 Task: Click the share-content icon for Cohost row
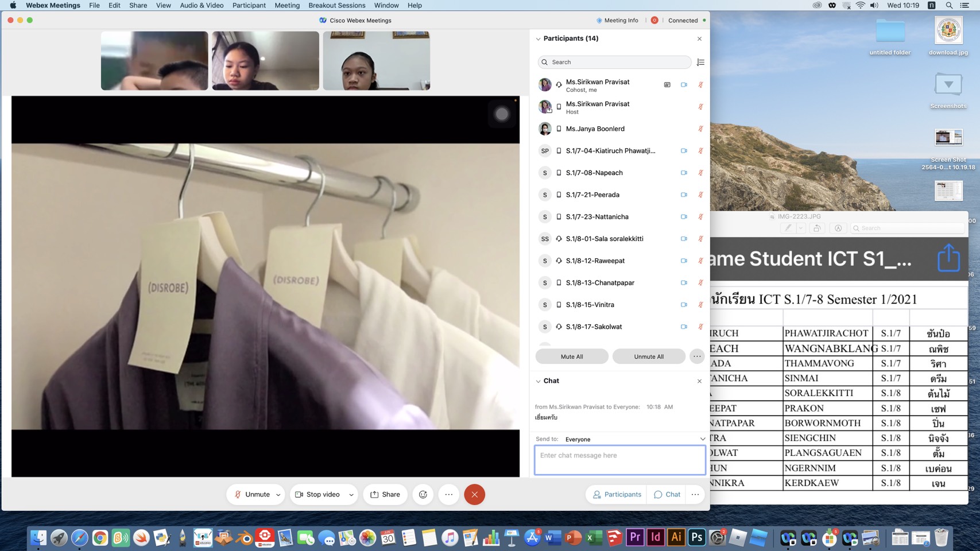point(667,85)
